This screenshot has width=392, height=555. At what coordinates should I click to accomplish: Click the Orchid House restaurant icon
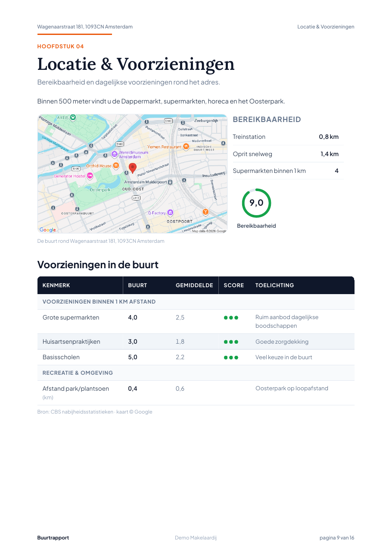pos(116,166)
